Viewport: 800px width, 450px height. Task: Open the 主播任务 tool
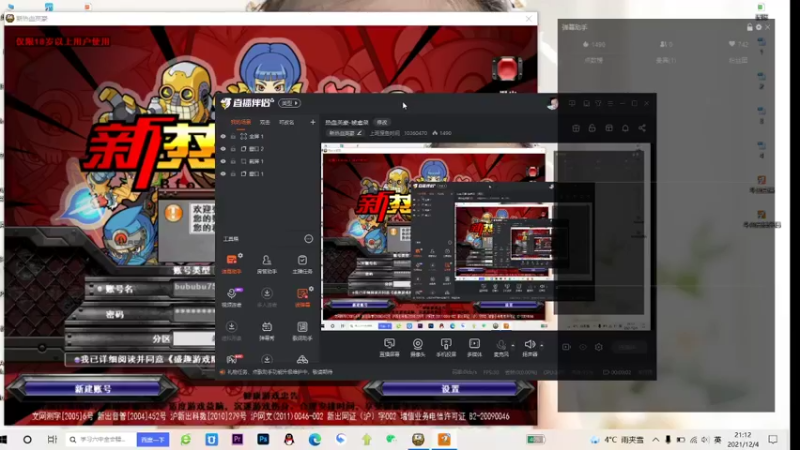click(x=302, y=264)
